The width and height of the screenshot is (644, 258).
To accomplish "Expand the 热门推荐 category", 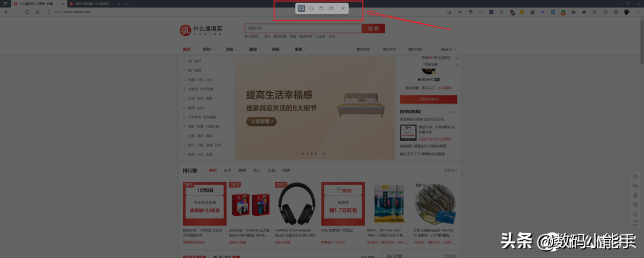I will click(x=206, y=61).
